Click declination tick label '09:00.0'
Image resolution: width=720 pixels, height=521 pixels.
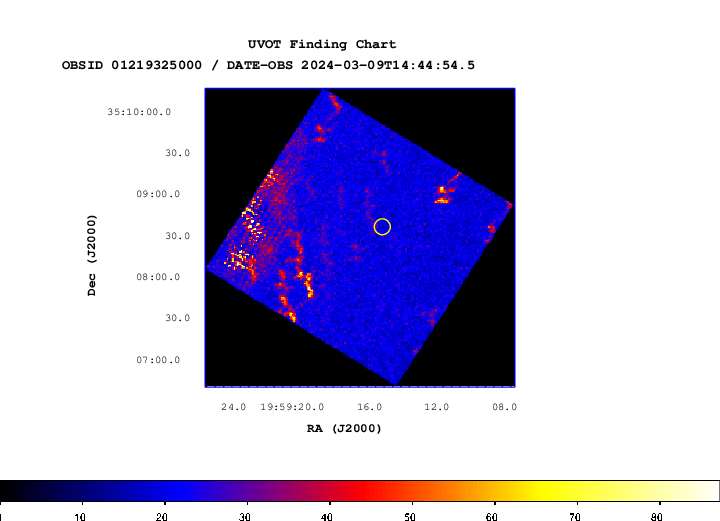pyautogui.click(x=158, y=194)
